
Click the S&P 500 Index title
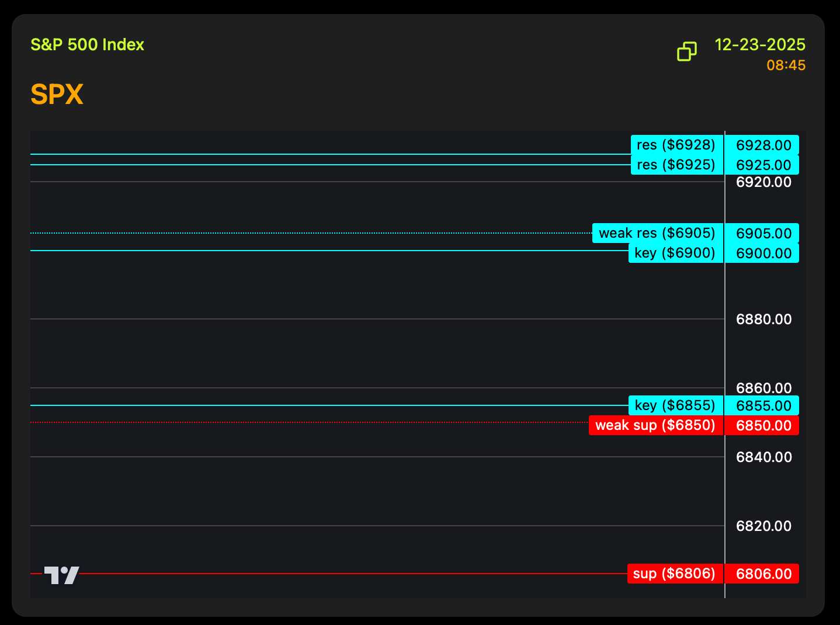pyautogui.click(x=87, y=45)
